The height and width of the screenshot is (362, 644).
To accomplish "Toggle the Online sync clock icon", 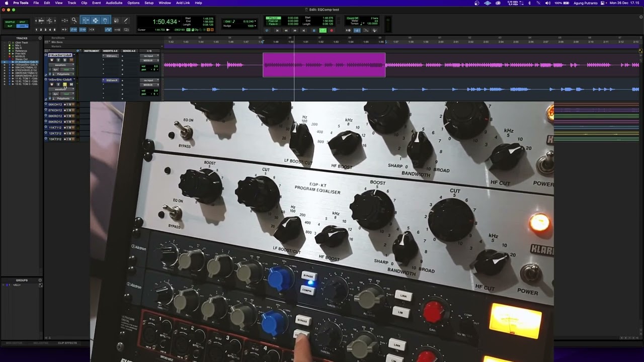I will [267, 31].
